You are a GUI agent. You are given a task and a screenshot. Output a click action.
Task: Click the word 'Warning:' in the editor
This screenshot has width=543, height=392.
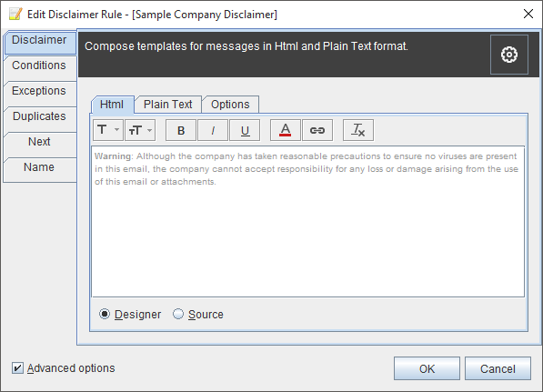click(x=114, y=156)
